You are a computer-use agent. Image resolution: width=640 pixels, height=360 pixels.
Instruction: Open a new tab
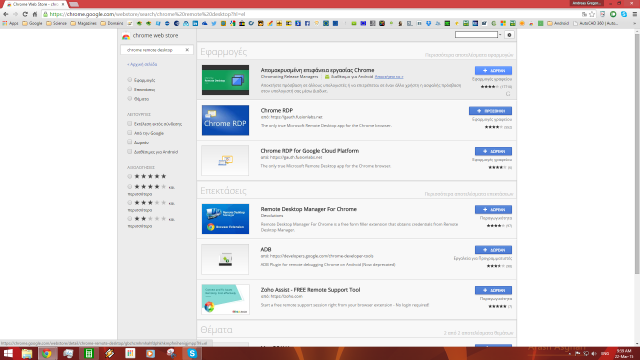(74, 4)
